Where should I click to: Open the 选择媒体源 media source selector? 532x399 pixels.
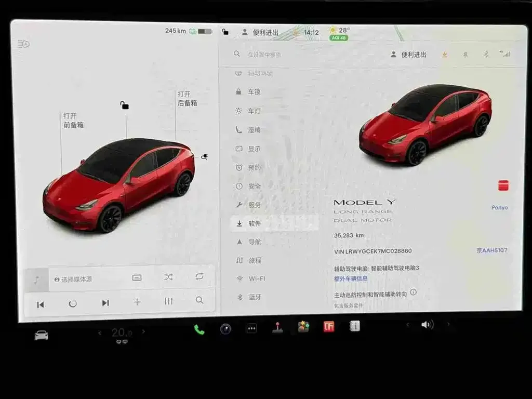tap(73, 279)
